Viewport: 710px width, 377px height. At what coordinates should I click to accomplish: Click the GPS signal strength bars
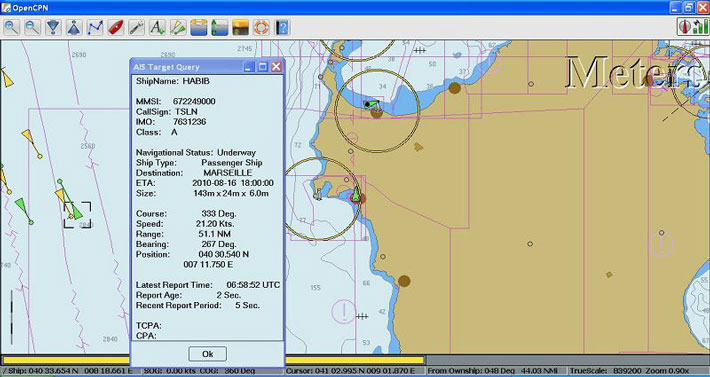coord(700,27)
